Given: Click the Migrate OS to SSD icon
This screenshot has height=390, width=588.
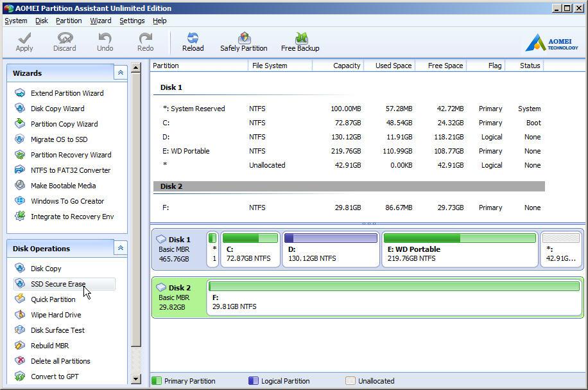Looking at the screenshot, I should click(x=20, y=139).
